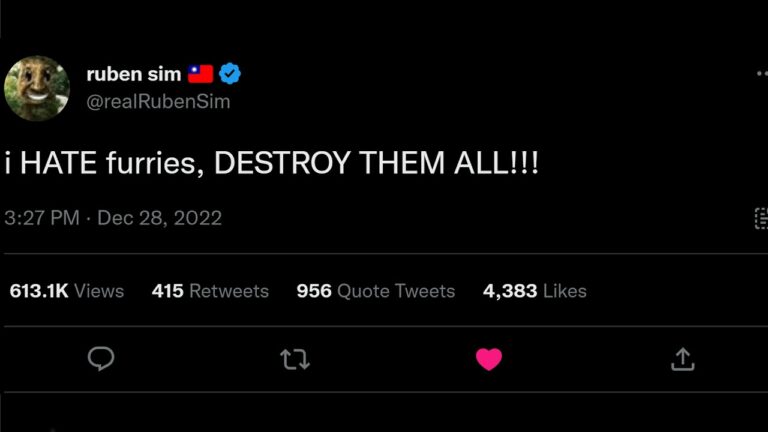Click the 'ruben sim' display name
The width and height of the screenshot is (768, 432).
pyautogui.click(x=134, y=74)
